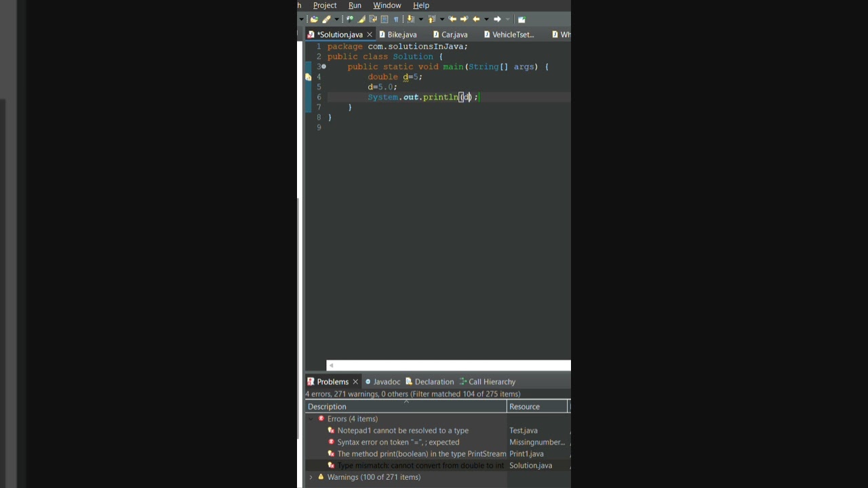868x488 pixels.
Task: Go to Last Edit Location icon
Action: [x=452, y=19]
